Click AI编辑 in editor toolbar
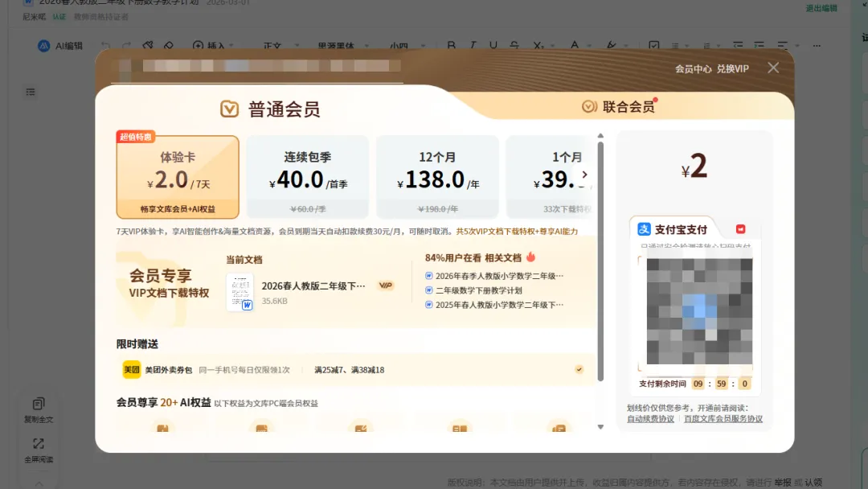868x489 pixels. [59, 46]
